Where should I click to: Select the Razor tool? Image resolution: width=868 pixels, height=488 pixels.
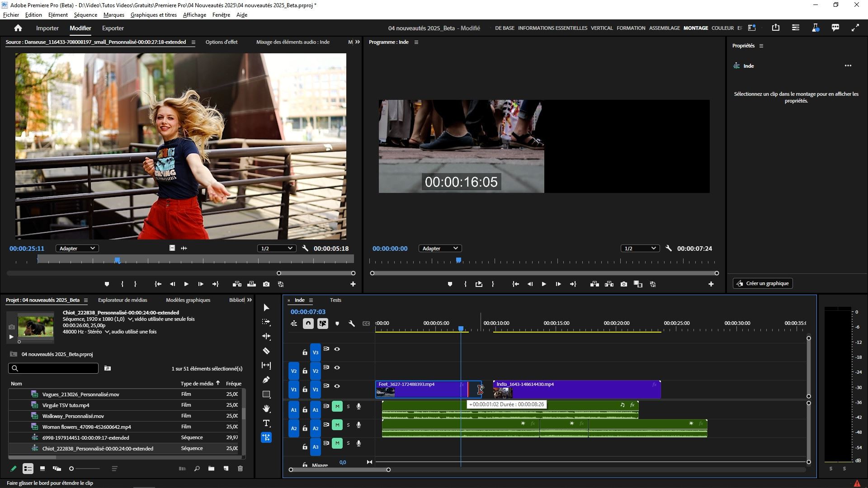tap(266, 351)
